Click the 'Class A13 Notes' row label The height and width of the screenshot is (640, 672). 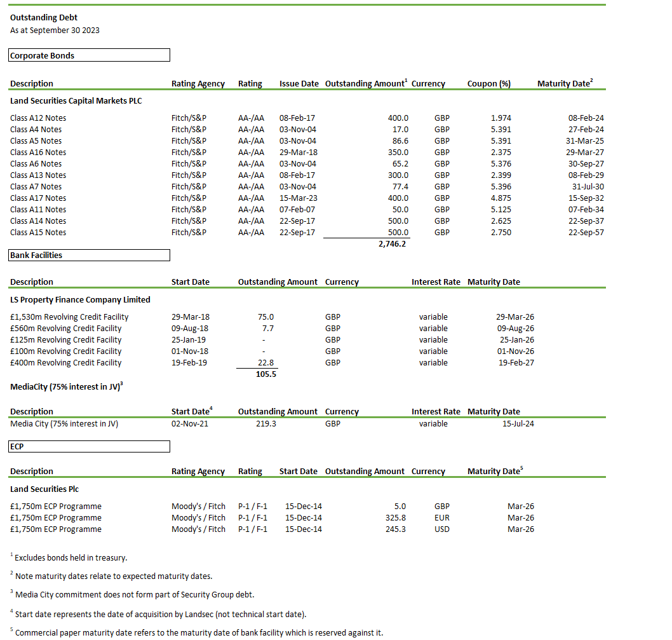click(x=38, y=175)
